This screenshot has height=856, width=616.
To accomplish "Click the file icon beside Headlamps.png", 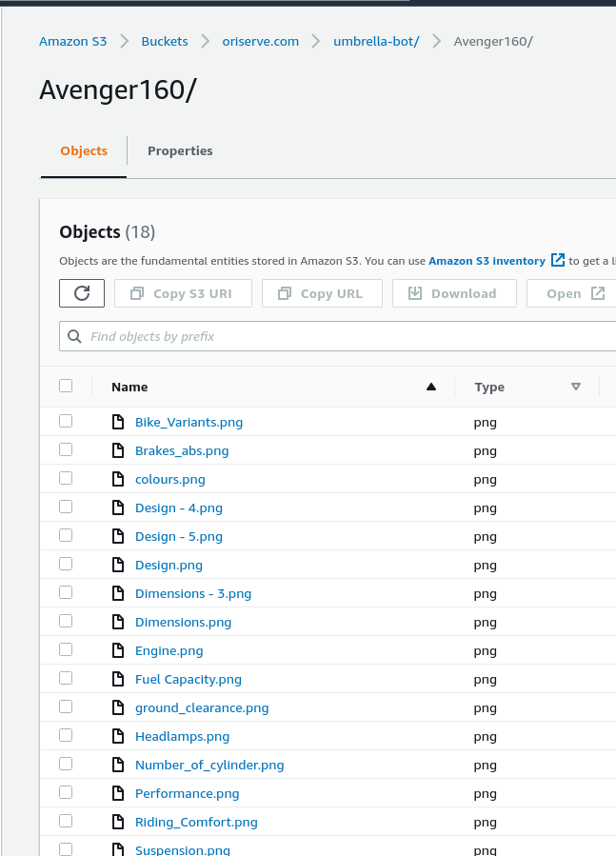I will 118,736.
